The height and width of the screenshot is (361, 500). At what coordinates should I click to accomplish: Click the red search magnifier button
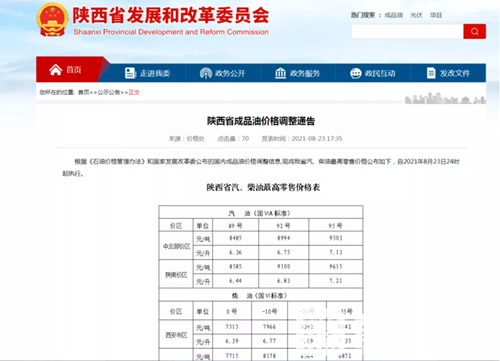click(x=474, y=31)
